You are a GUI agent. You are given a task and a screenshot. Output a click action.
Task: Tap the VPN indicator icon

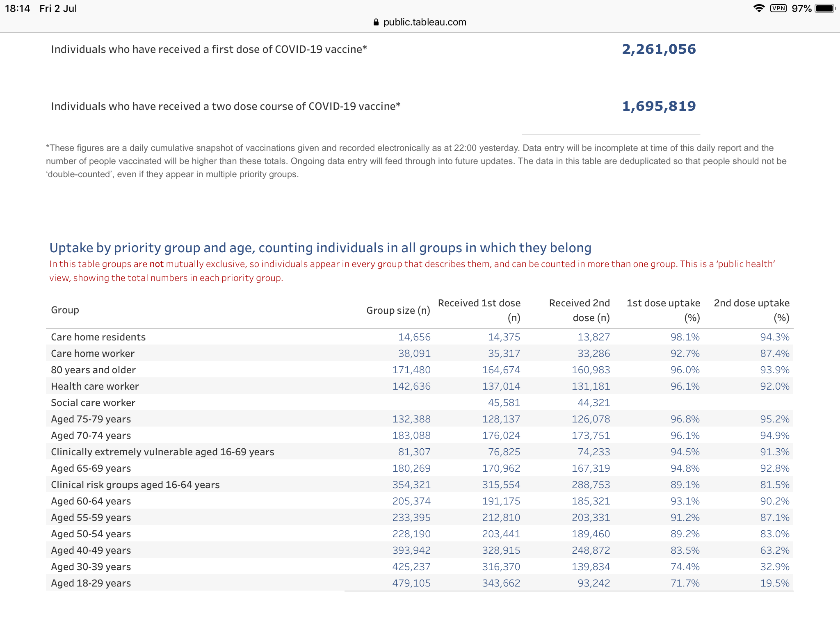(778, 8)
